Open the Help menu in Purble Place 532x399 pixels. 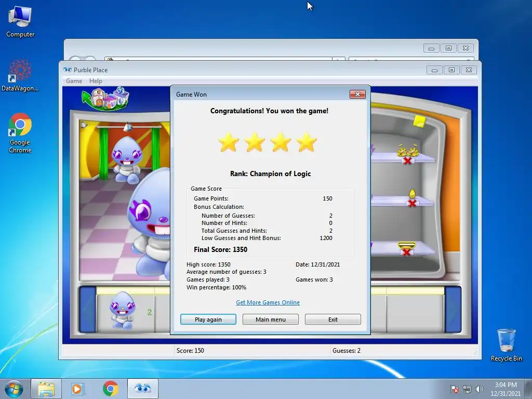pyautogui.click(x=96, y=81)
